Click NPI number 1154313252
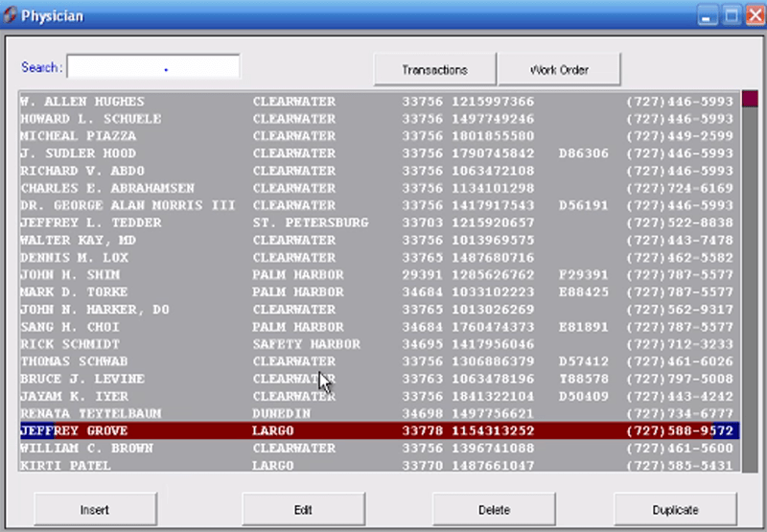This screenshot has height=532, width=767. coord(493,430)
